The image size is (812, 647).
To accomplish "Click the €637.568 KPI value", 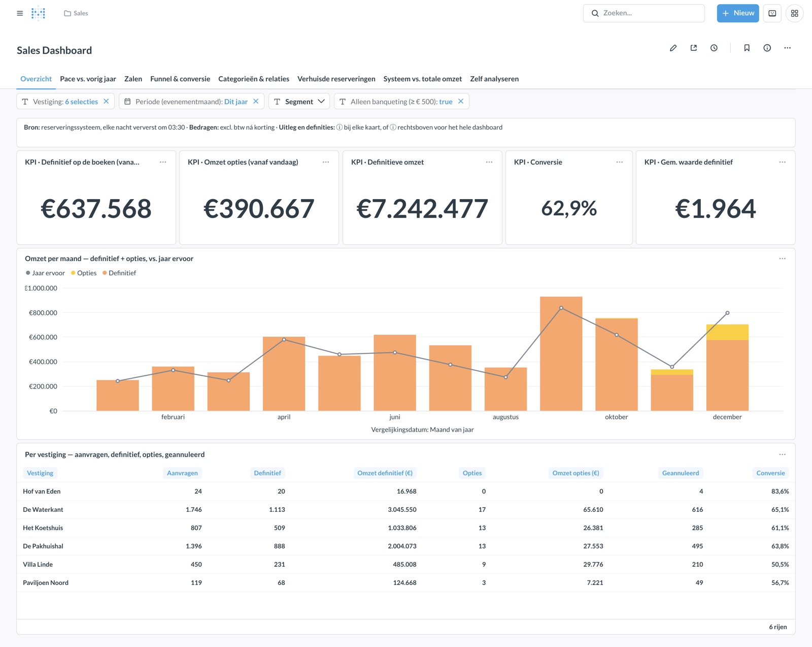I will [96, 209].
